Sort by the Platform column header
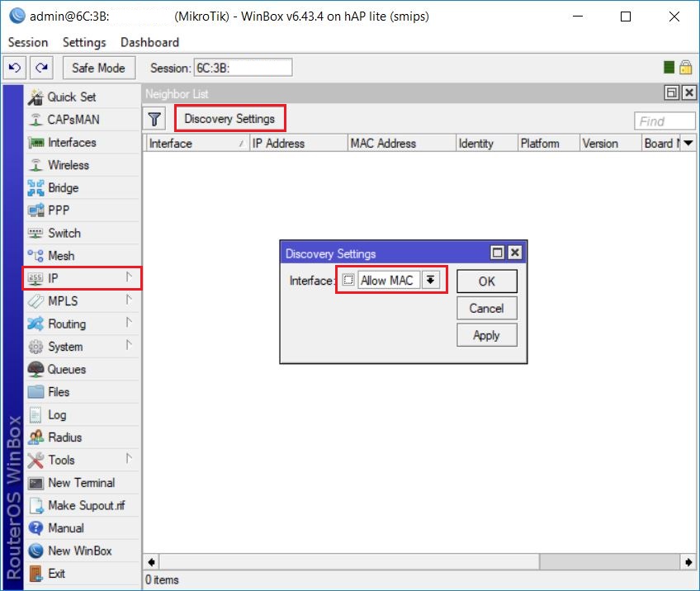700x591 pixels. (x=549, y=144)
